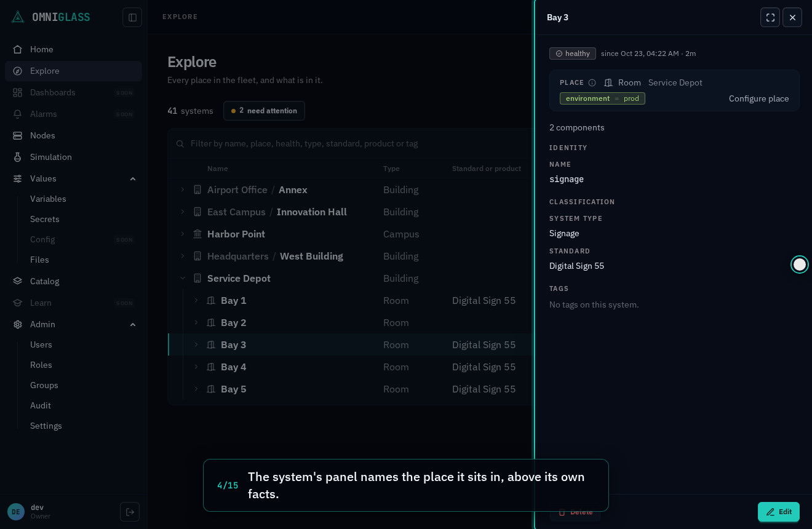
Task: Click the environment = prod tag
Action: (x=602, y=98)
